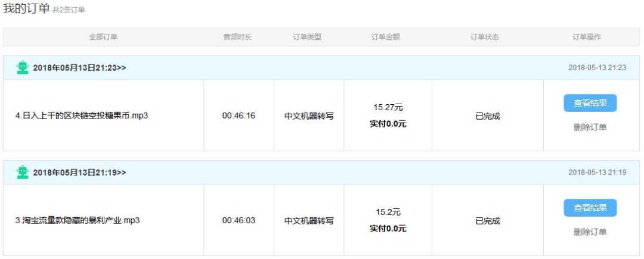The height and width of the screenshot is (259, 644).
Task: View results for 区块链空投糖果币 order
Action: click(590, 103)
